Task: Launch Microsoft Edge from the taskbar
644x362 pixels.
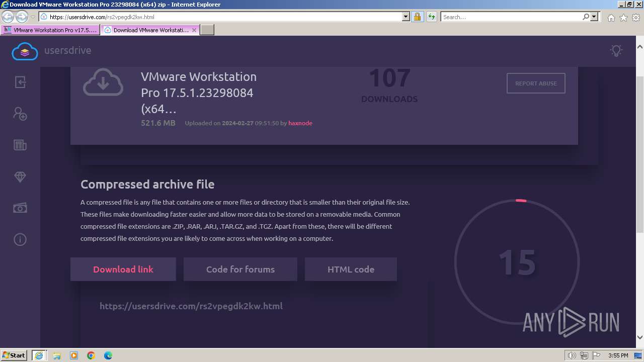Action: [108, 355]
